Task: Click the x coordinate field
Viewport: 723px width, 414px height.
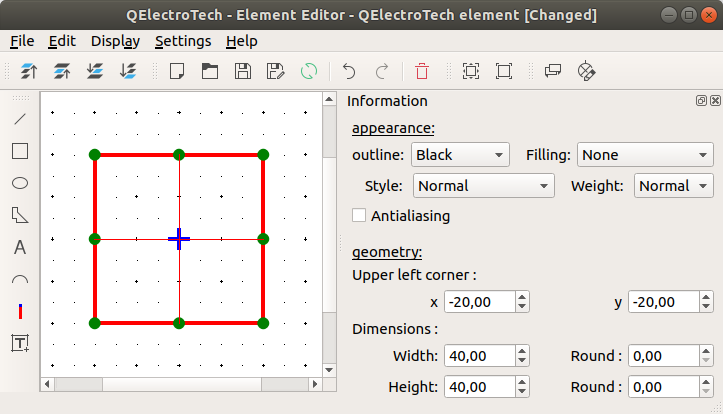Action: pos(480,302)
